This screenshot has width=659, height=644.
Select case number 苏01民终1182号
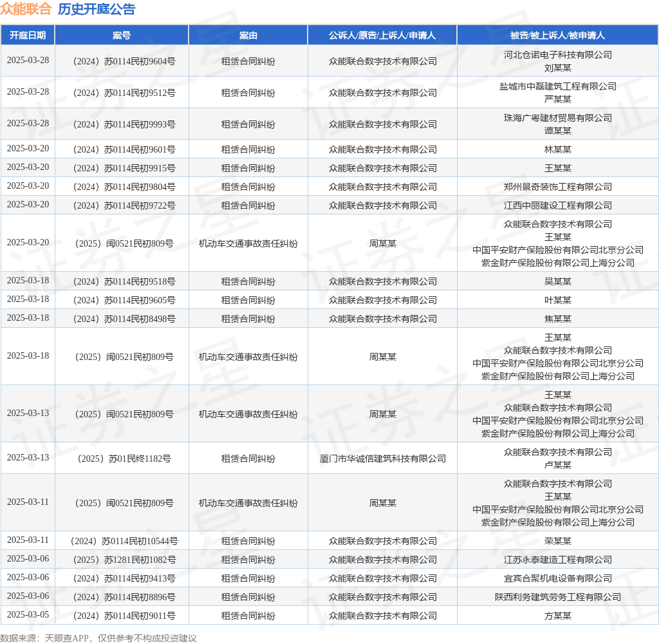[x=124, y=459]
